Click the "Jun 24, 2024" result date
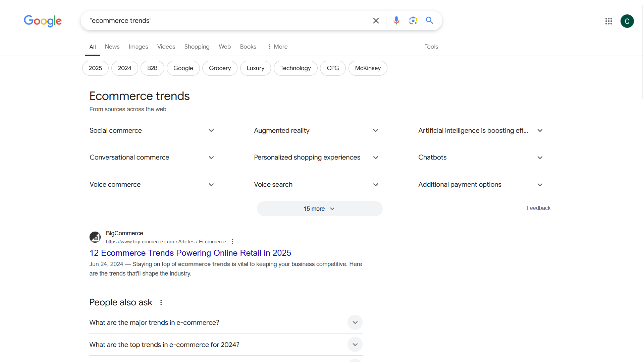The image size is (644, 362). (106, 264)
